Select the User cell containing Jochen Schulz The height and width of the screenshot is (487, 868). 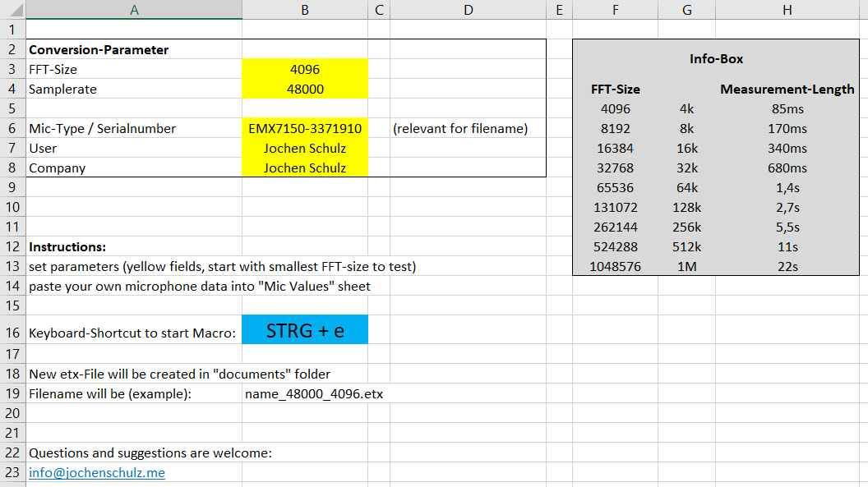coord(305,148)
